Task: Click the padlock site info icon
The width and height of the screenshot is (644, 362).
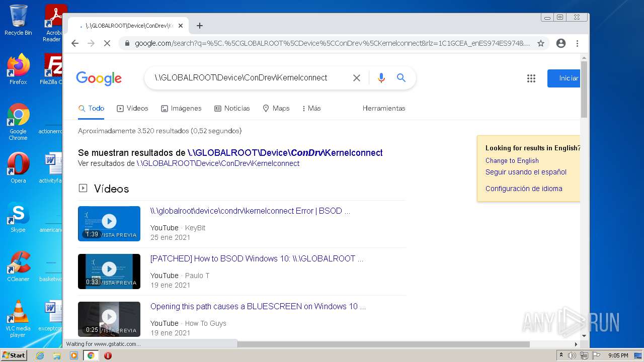Action: 127,43
